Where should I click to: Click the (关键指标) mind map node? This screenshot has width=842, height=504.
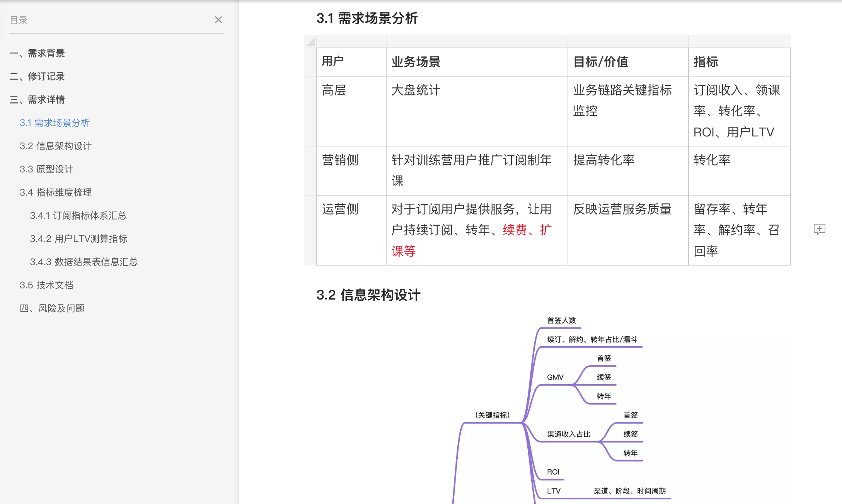click(x=492, y=415)
